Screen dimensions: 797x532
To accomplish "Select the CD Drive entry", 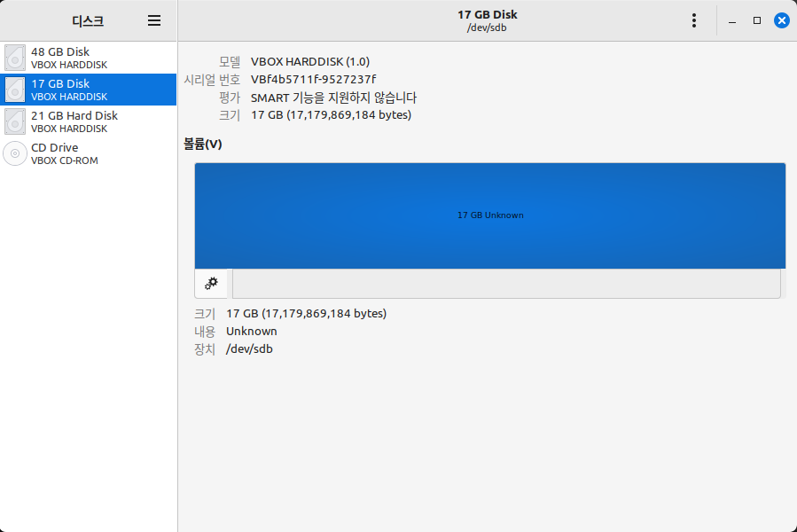I will (89, 153).
